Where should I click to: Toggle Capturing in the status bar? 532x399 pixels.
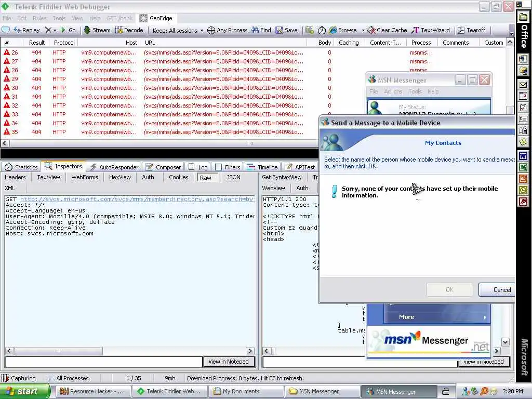click(x=18, y=378)
